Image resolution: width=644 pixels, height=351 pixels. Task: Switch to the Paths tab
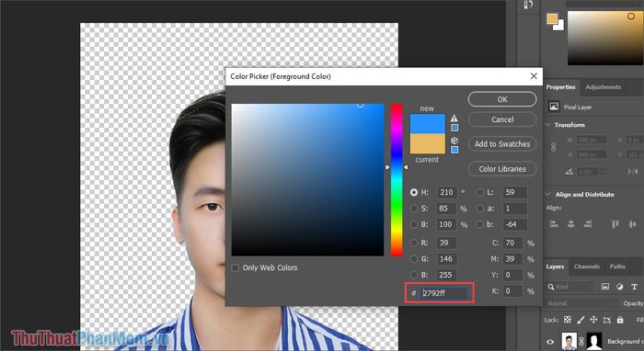click(617, 266)
